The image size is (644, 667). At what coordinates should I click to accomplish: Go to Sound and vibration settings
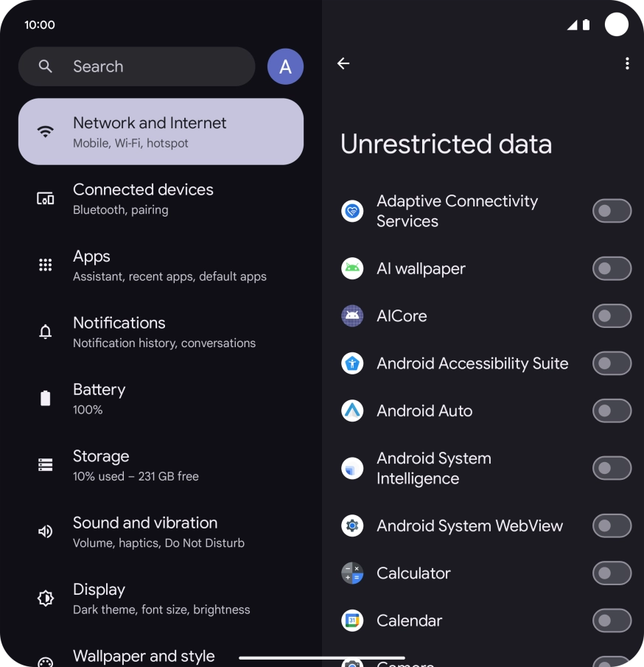point(161,531)
